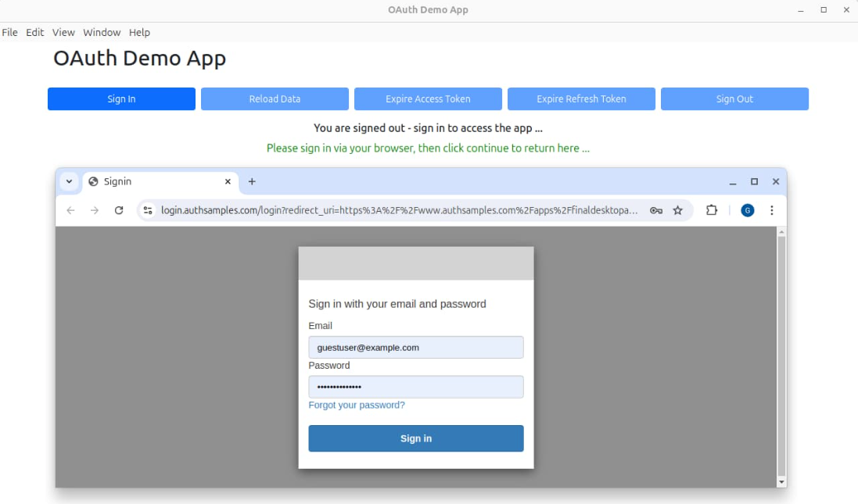Click the scrollbar down arrow
Screen dimensions: 858x504
pos(781,482)
